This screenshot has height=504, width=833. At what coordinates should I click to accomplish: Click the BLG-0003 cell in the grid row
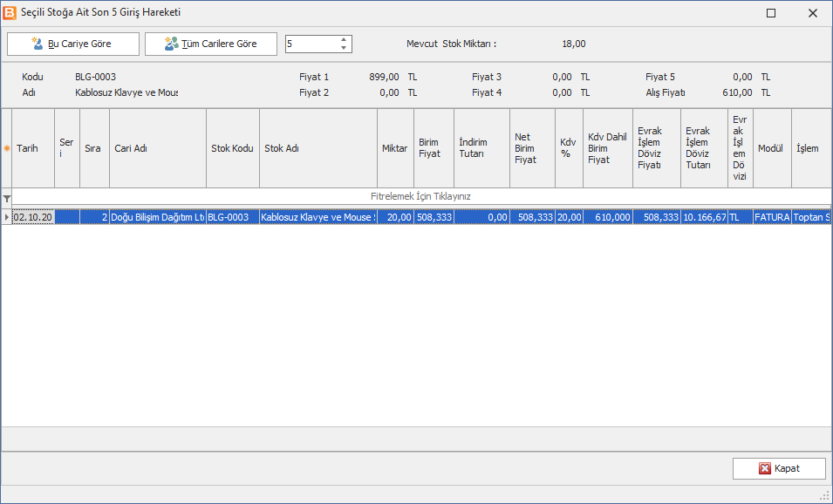point(233,216)
